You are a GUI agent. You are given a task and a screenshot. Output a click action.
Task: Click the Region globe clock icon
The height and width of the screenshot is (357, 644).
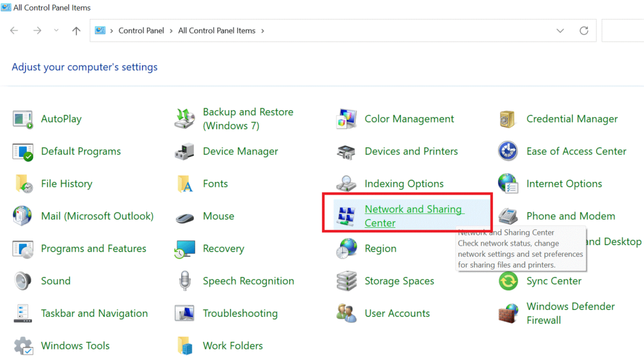(x=347, y=249)
